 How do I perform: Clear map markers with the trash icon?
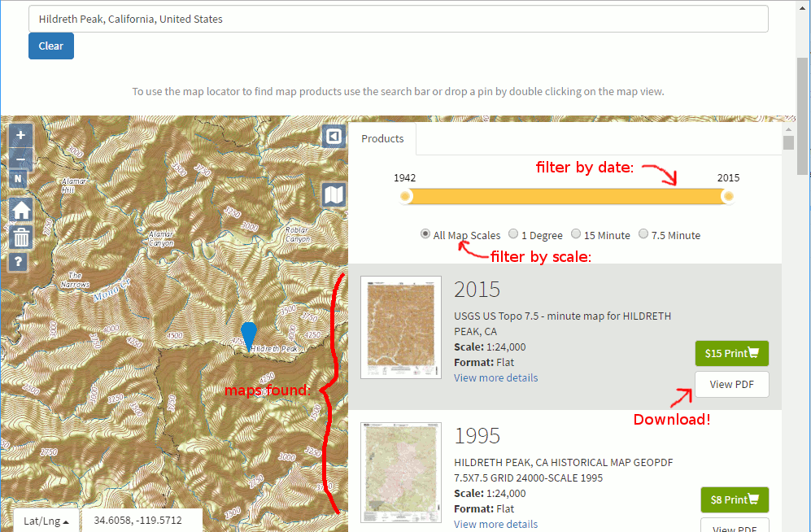[20, 236]
